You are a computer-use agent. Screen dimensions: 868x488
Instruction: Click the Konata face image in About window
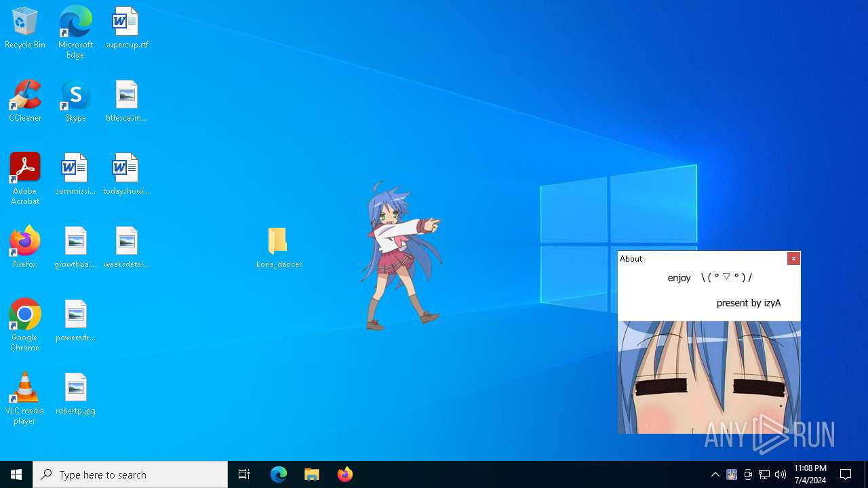click(x=709, y=378)
